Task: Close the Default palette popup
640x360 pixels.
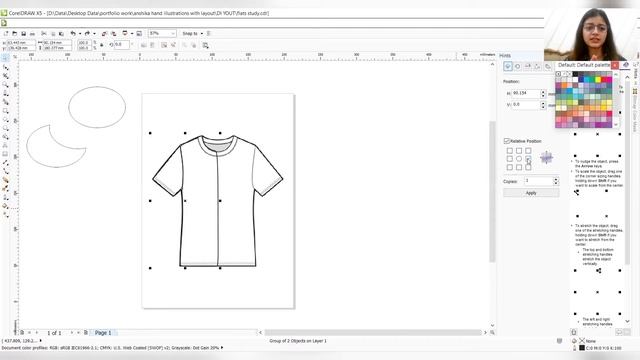Action: (615, 65)
